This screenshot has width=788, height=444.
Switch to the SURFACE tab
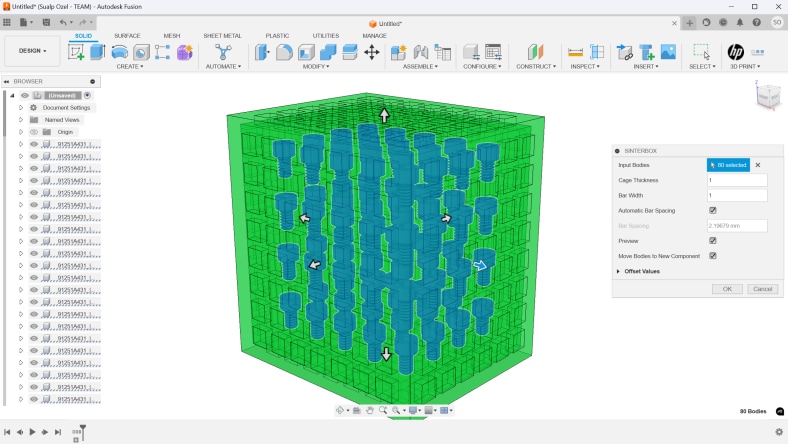(x=127, y=36)
